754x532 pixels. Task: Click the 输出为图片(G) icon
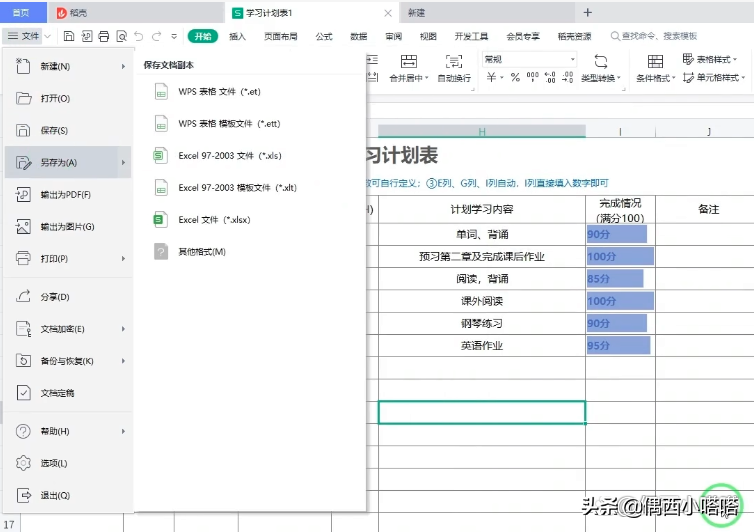click(23, 227)
